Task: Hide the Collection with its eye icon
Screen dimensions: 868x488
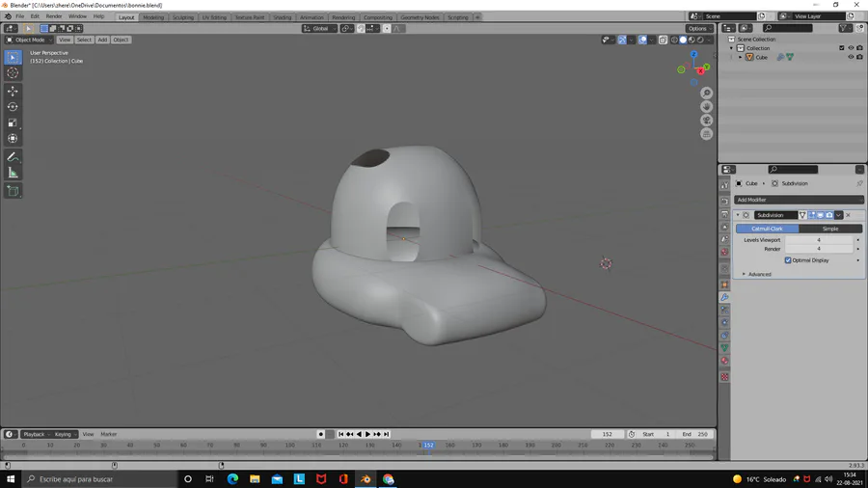Action: point(851,48)
